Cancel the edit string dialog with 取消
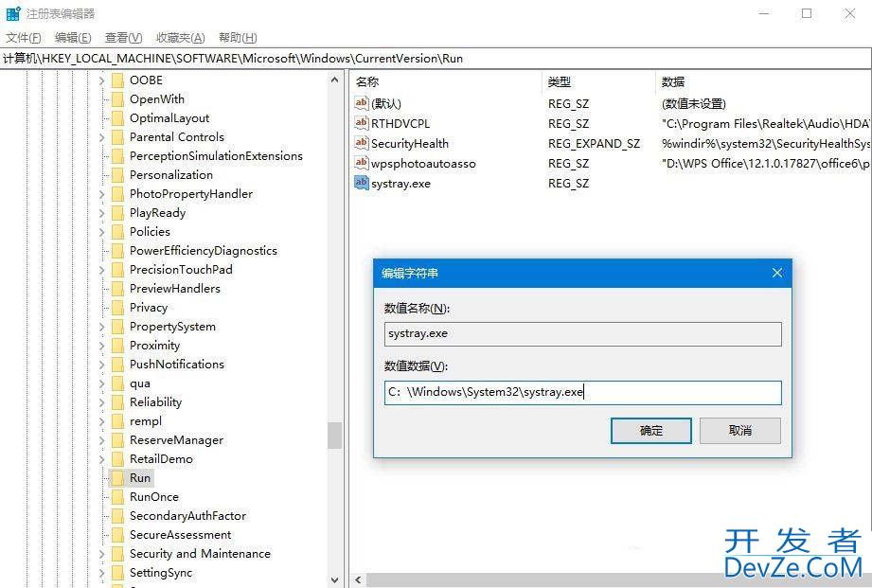This screenshot has width=872, height=588. [739, 431]
